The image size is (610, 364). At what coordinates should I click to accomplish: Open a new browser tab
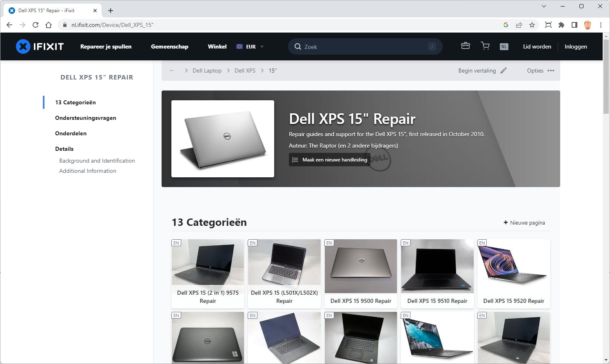click(111, 11)
